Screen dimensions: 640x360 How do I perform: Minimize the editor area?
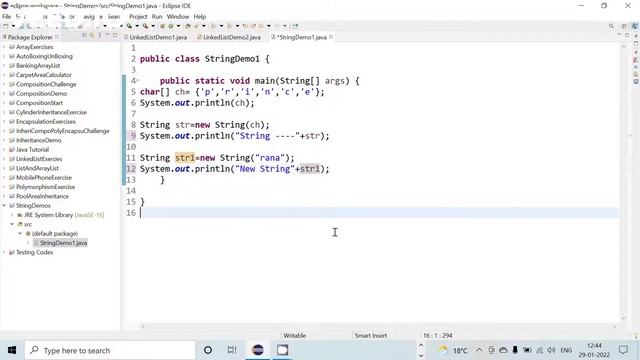click(619, 35)
